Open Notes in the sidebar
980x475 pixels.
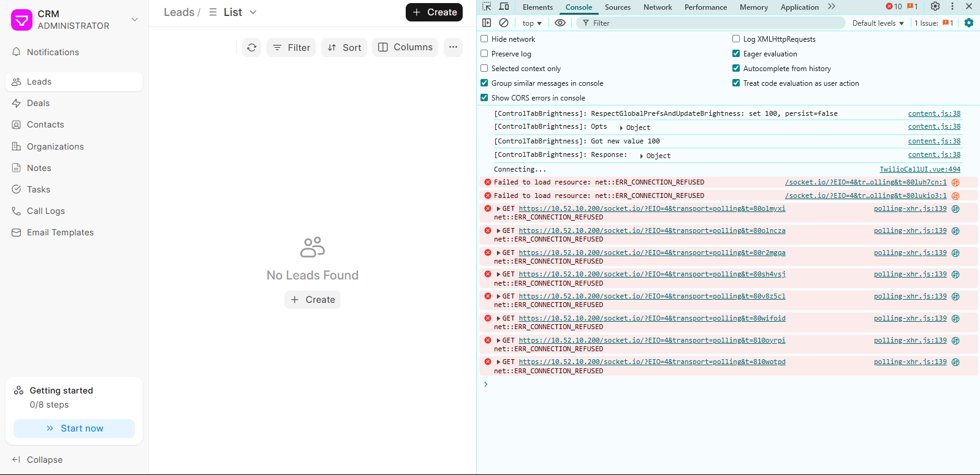point(74,168)
